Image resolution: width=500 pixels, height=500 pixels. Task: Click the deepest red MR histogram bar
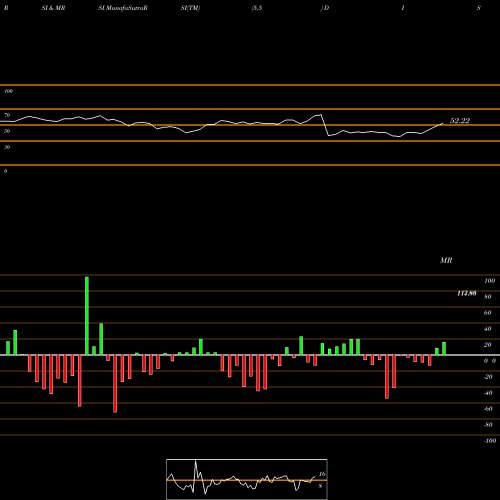point(115,384)
